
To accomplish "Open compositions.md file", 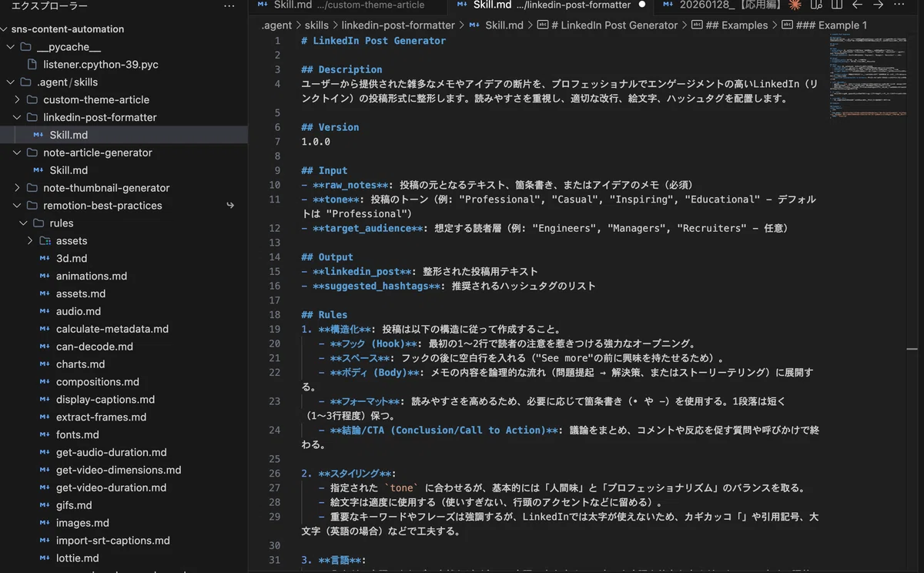I will pyautogui.click(x=123, y=382).
